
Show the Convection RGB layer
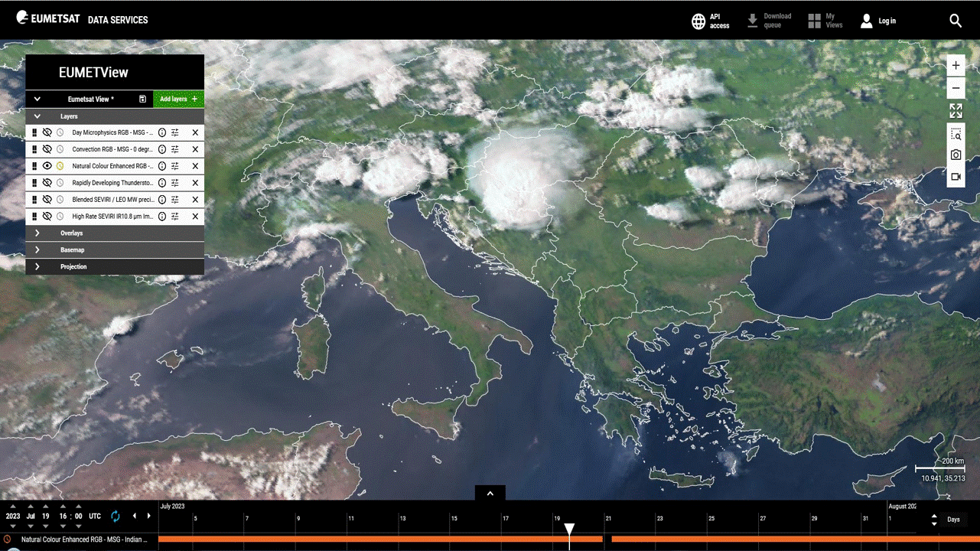click(x=47, y=149)
